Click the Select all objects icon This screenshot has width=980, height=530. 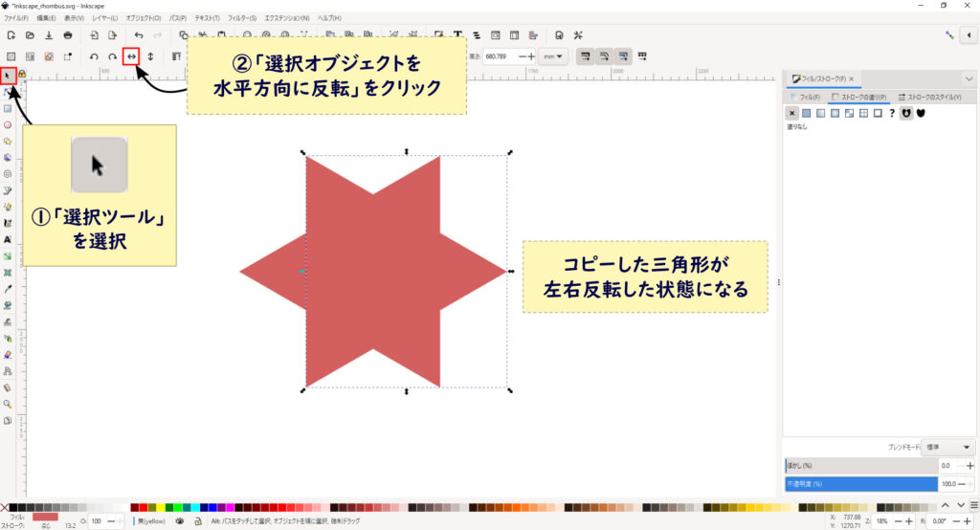click(x=11, y=56)
